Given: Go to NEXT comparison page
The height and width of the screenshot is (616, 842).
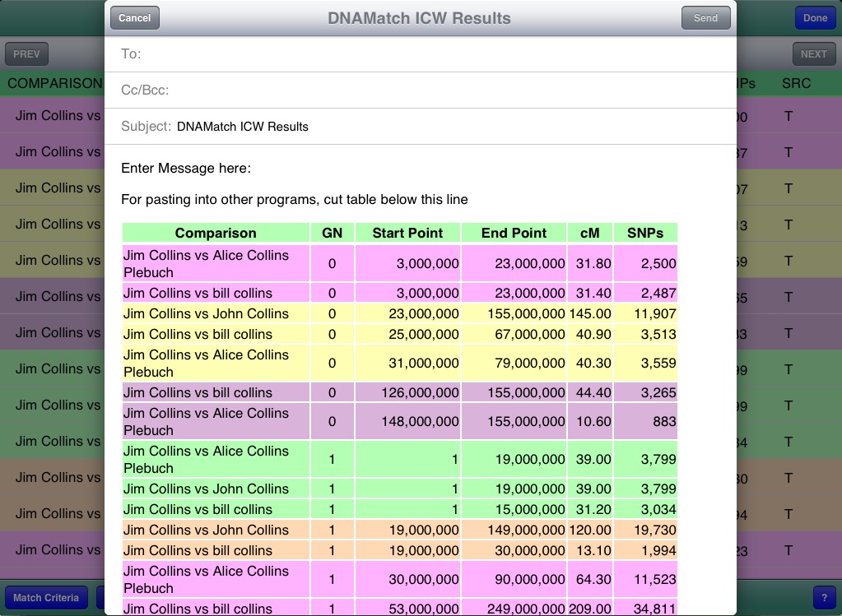Looking at the screenshot, I should pyautogui.click(x=813, y=53).
